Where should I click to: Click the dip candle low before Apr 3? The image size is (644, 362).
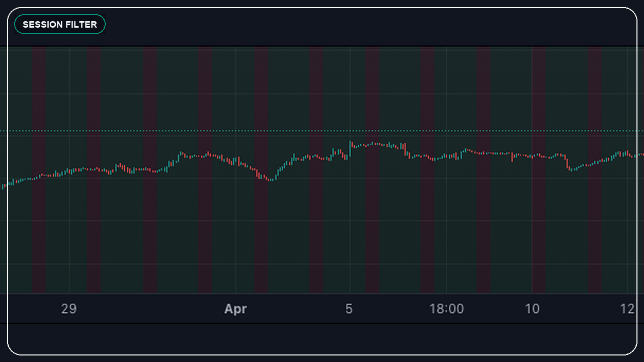coord(272,181)
